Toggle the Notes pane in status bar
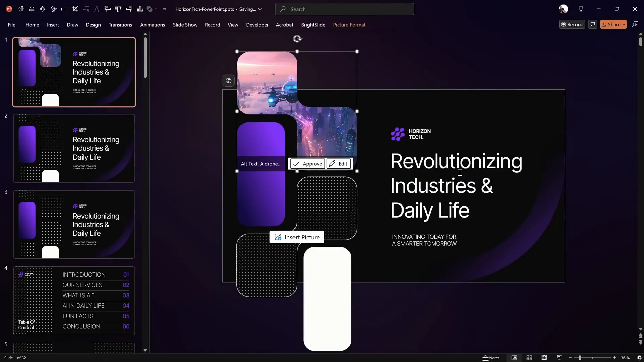644x362 pixels. pos(491,358)
